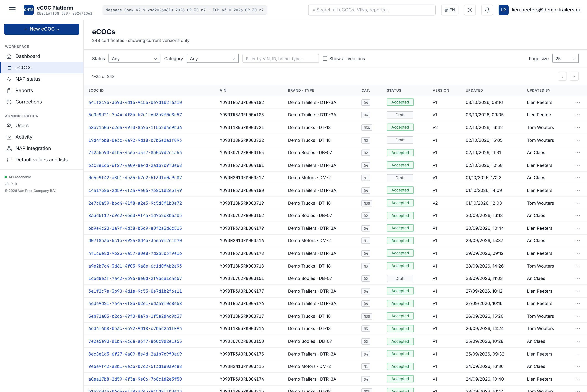Enable the Show all versions checkbox
The width and height of the screenshot is (587, 392).
[x=325, y=59]
